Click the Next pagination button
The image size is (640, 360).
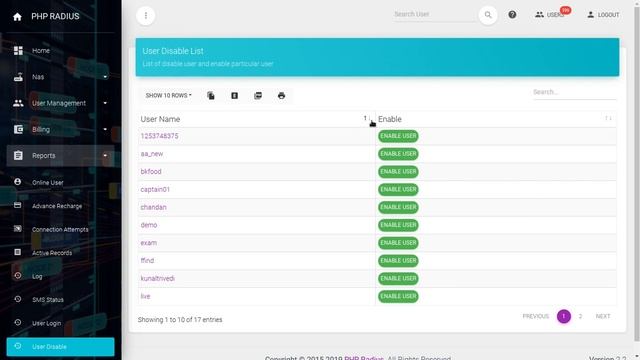[603, 316]
